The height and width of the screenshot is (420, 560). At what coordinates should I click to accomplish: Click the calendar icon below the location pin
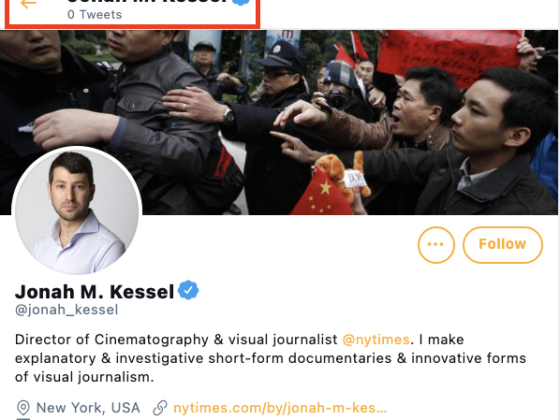23,419
